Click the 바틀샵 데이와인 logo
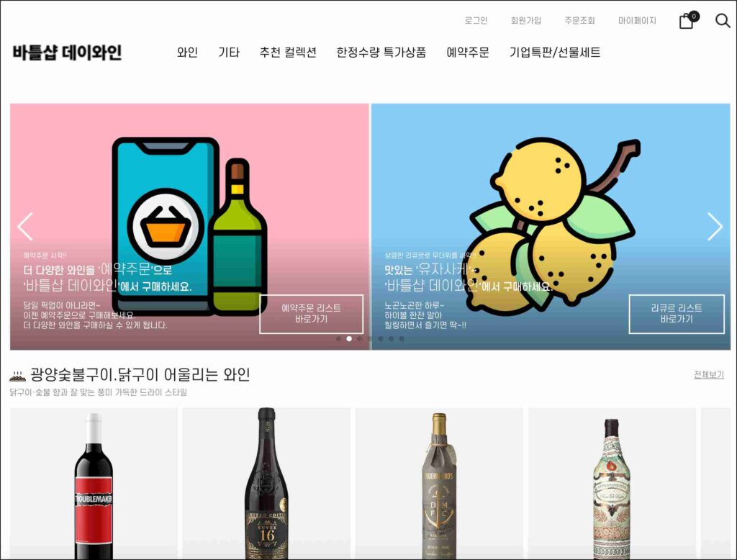Viewport: 737px width, 560px height. coord(67,53)
